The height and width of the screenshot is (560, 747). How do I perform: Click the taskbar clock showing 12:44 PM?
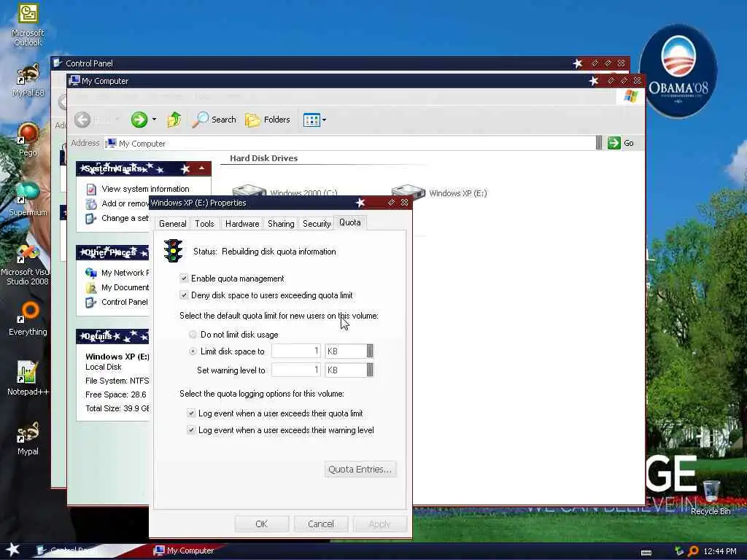coord(720,551)
